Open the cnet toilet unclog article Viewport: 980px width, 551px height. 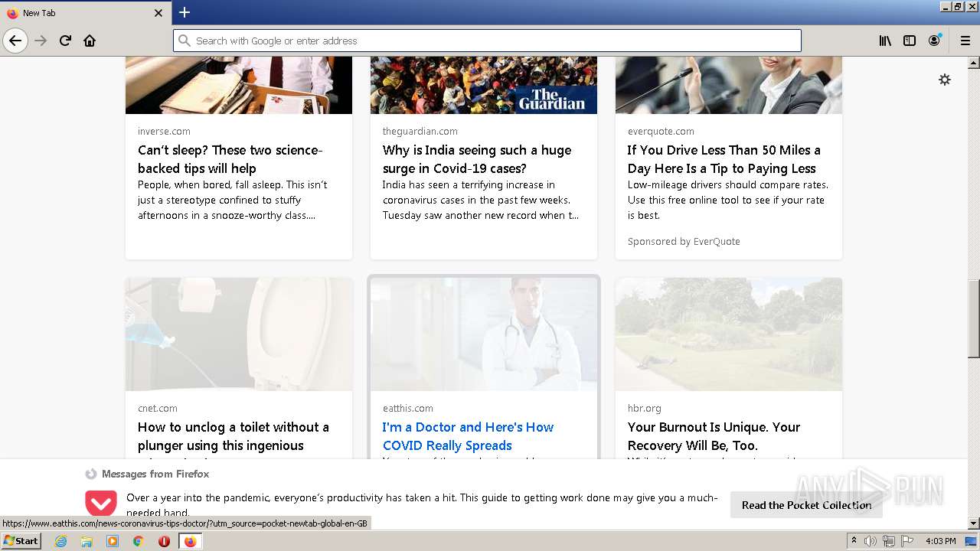click(234, 436)
